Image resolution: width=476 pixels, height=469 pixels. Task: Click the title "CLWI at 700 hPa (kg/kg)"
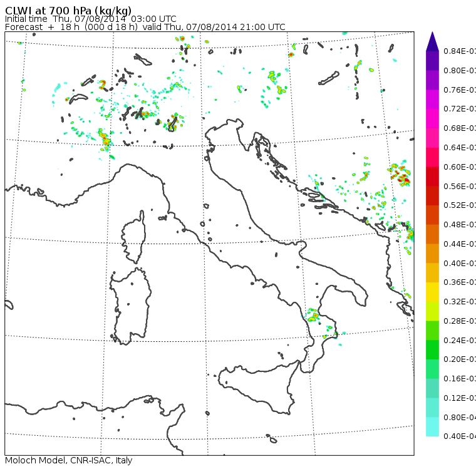click(68, 10)
